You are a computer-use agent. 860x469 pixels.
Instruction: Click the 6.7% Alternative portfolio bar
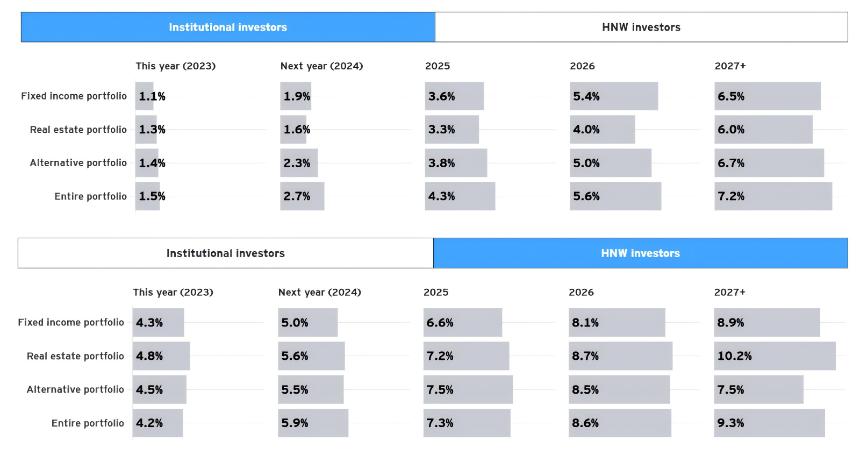[769, 162]
